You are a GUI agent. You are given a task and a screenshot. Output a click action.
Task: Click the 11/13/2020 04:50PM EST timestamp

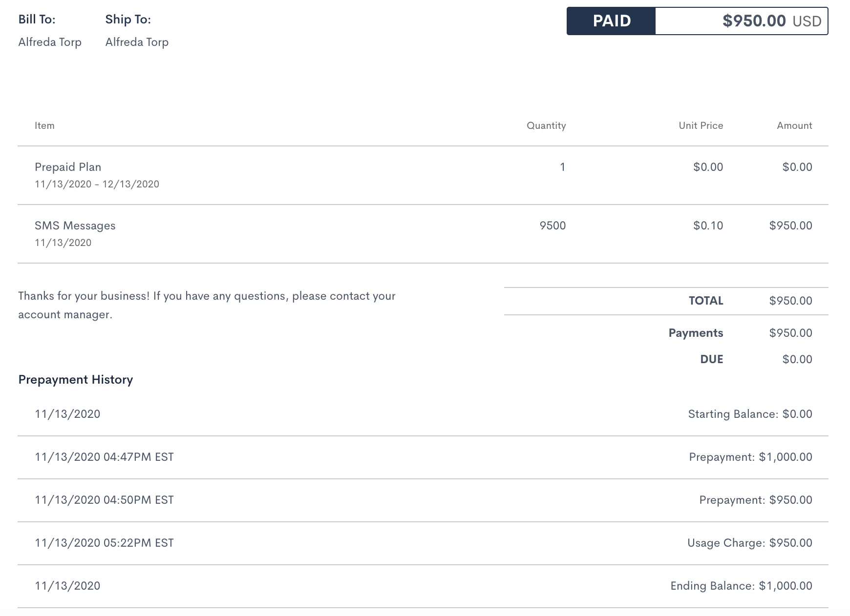104,500
